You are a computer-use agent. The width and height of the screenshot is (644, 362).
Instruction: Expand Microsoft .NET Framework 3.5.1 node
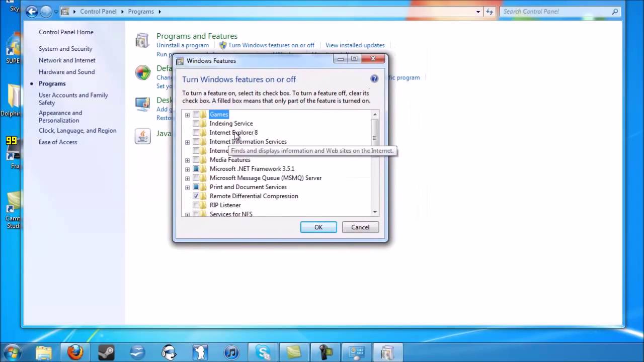pyautogui.click(x=187, y=169)
